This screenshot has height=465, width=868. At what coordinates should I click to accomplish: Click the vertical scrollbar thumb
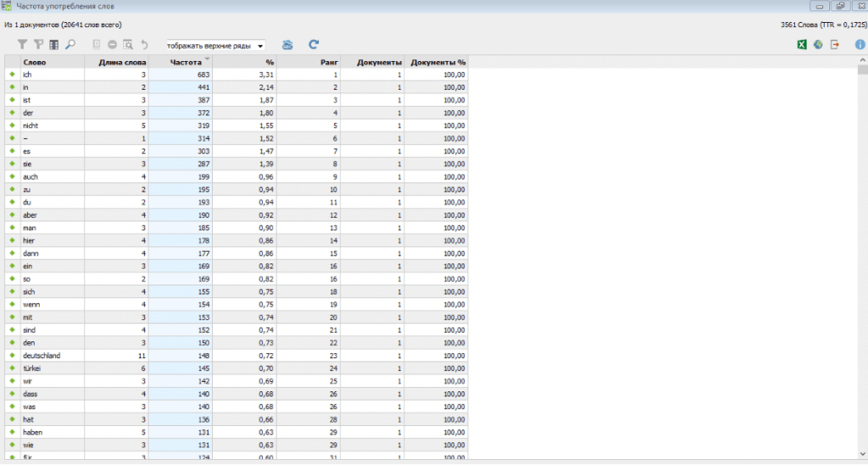coord(862,69)
